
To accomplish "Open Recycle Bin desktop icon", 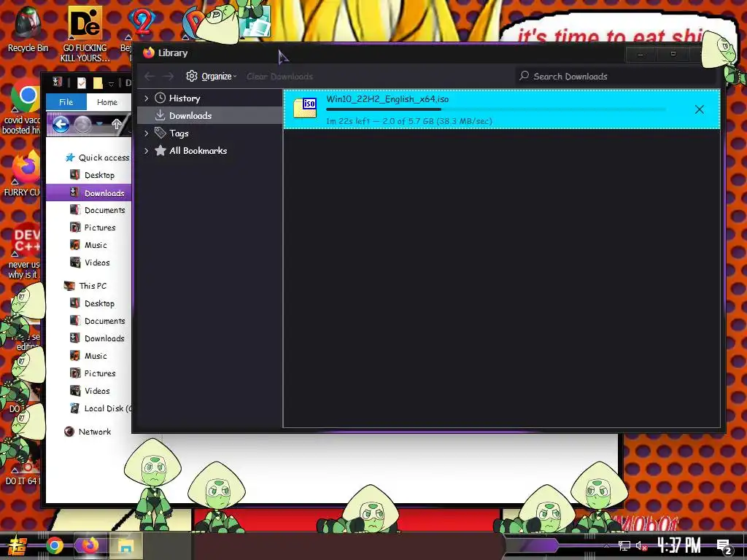I will (28, 29).
